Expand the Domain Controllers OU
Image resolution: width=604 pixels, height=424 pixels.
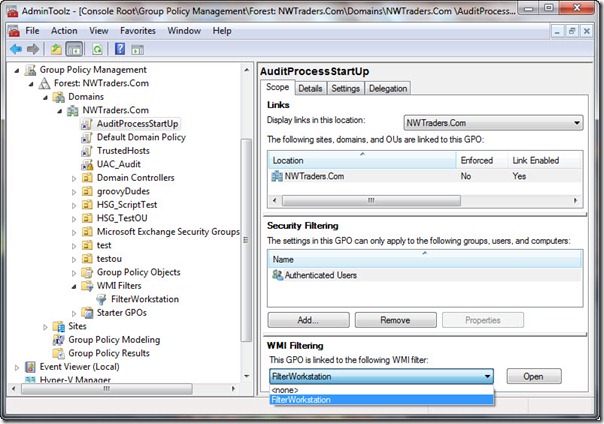pyautogui.click(x=73, y=178)
